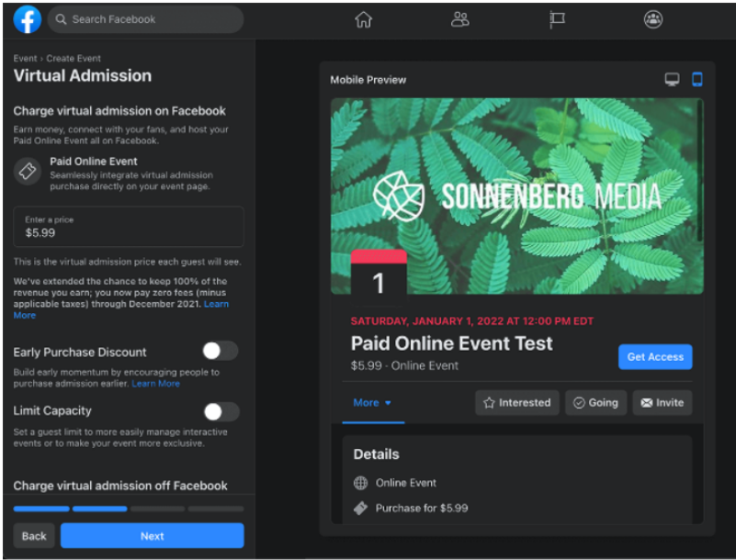
Task: Click the Details heading
Action: [x=376, y=454]
